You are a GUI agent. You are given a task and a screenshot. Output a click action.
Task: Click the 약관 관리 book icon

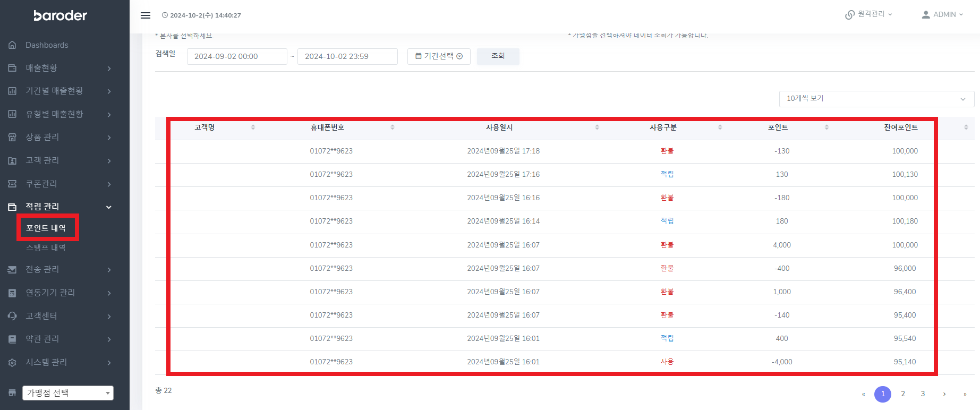(x=12, y=339)
